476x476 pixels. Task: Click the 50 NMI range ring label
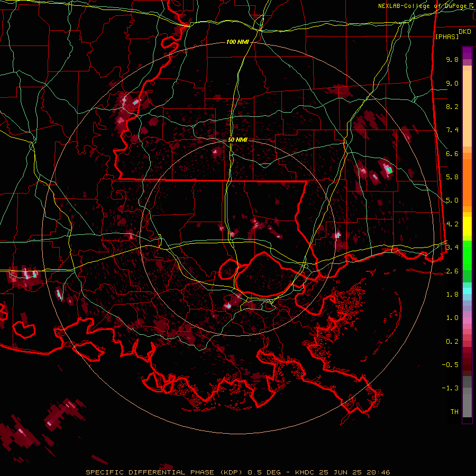237,140
